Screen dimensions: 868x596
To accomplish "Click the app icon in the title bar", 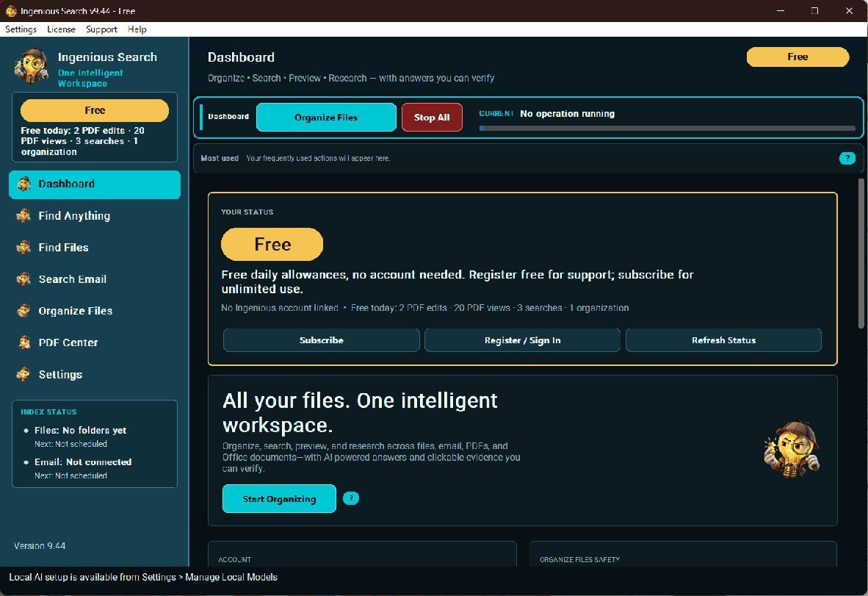I will (x=11, y=10).
